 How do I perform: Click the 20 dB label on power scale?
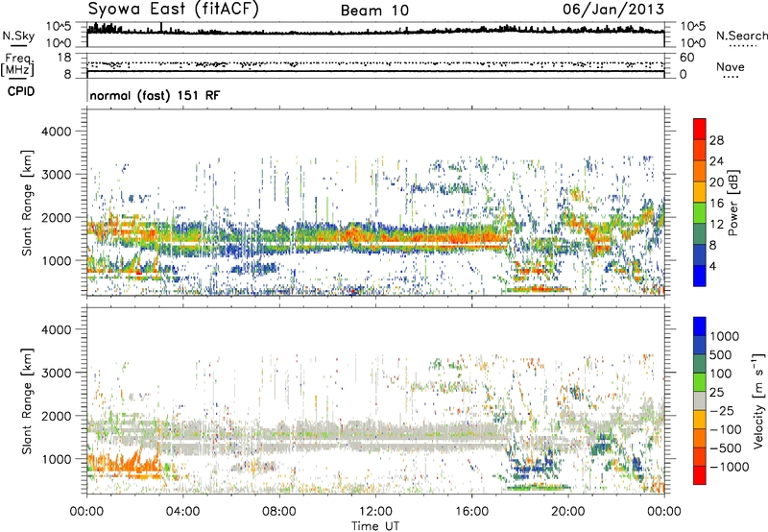[716, 182]
